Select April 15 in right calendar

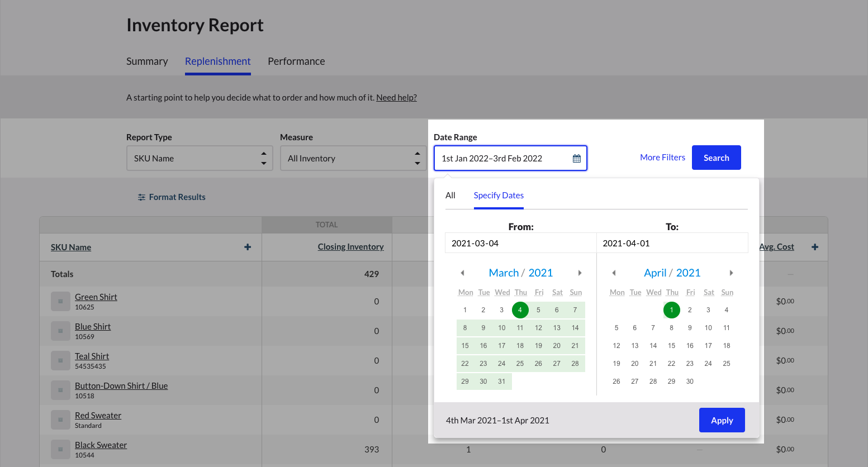coord(672,346)
